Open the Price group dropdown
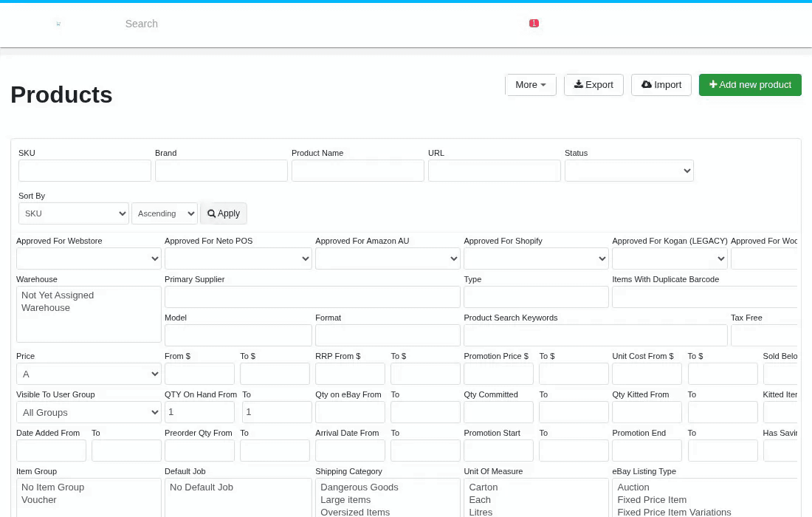Image resolution: width=812 pixels, height=517 pixels. (89, 374)
